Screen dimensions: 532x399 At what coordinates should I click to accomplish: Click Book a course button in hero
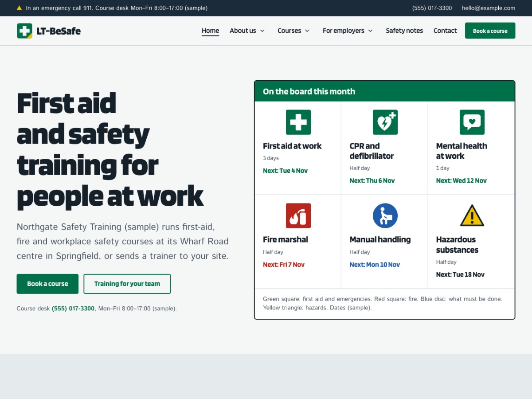(x=47, y=284)
